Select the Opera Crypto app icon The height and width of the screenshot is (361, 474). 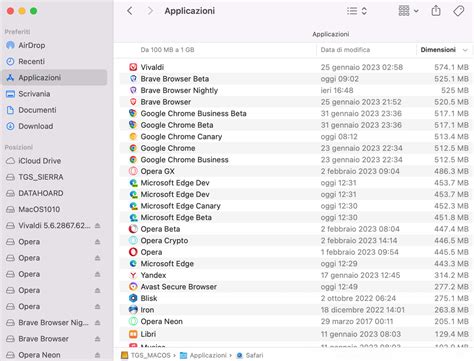[x=133, y=240]
